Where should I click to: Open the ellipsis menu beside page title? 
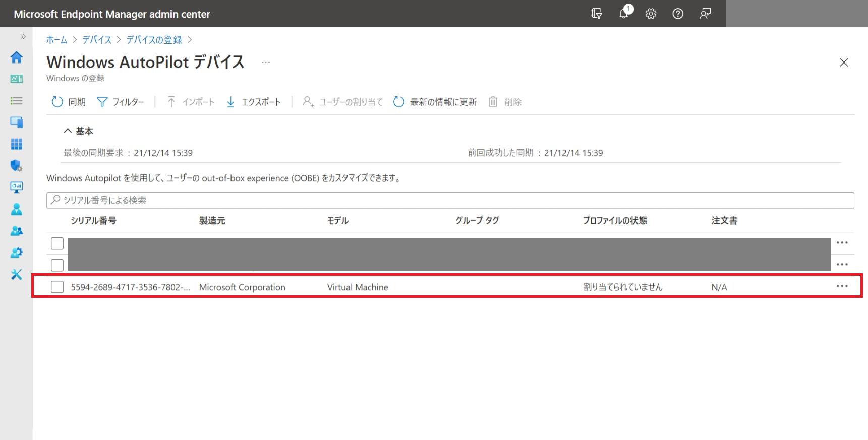click(x=266, y=62)
